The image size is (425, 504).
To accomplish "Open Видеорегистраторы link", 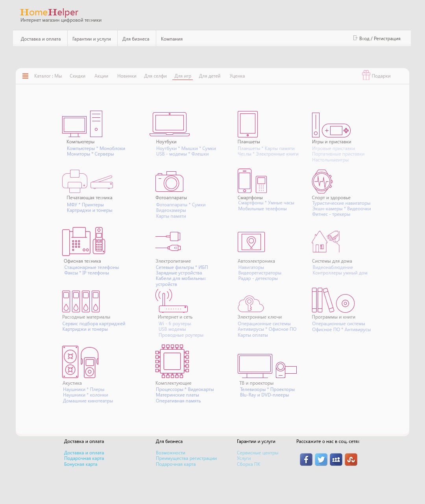I will tap(260, 273).
